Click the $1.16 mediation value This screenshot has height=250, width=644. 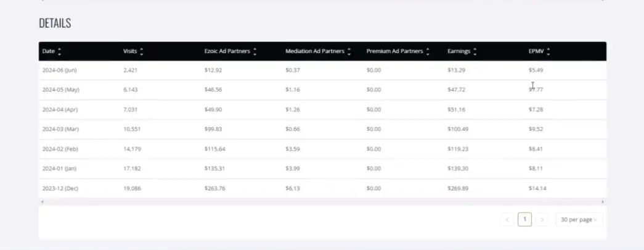click(x=293, y=90)
